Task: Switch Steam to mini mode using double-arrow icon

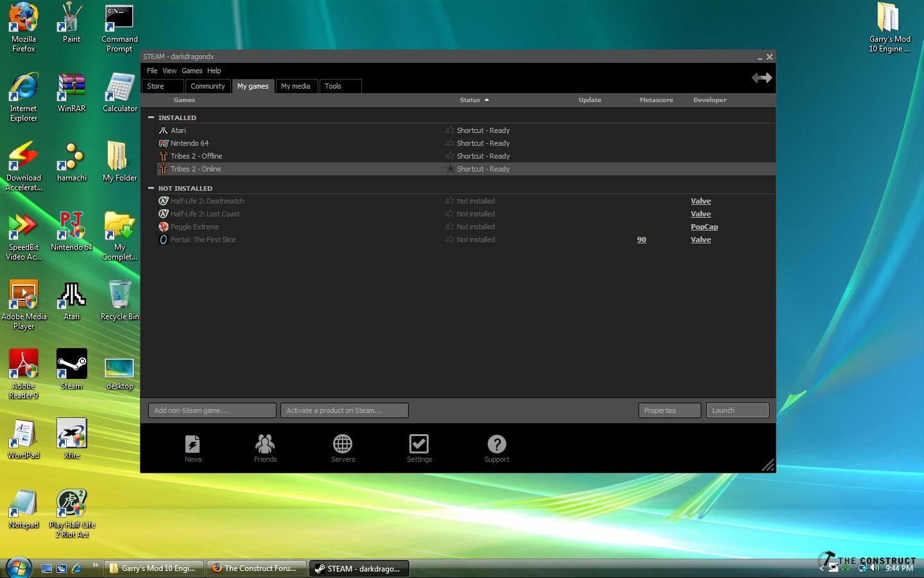Action: [762, 78]
